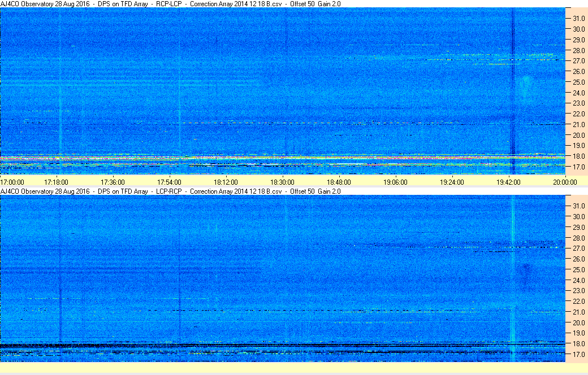Select the 18.0 frequency label on RCP-LCP plot
Viewport: 588px width, 375px height.
(578, 156)
